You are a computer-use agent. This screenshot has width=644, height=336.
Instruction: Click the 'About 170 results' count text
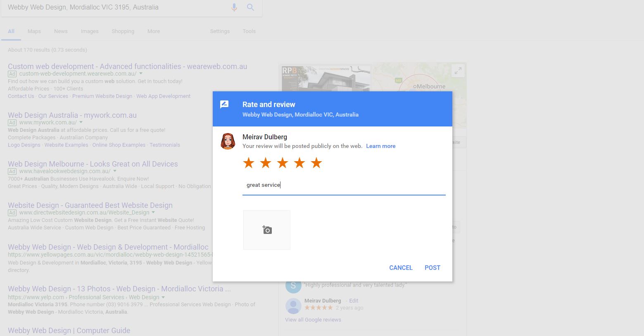pos(48,50)
